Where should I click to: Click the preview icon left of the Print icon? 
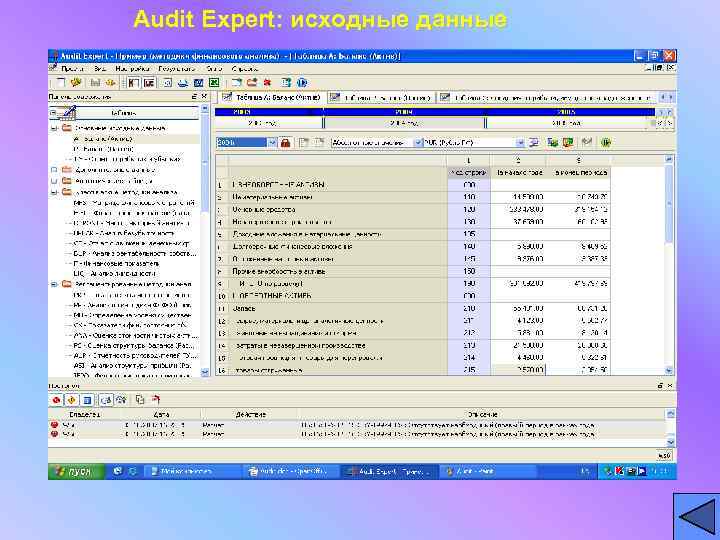[x=168, y=83]
